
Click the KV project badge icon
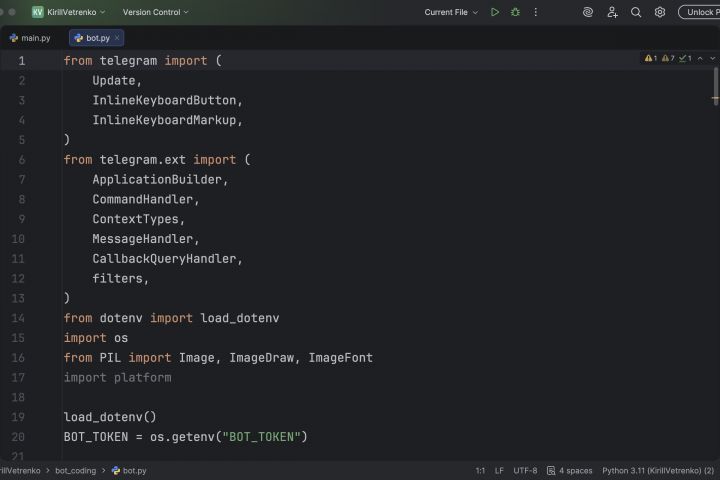[x=38, y=12]
